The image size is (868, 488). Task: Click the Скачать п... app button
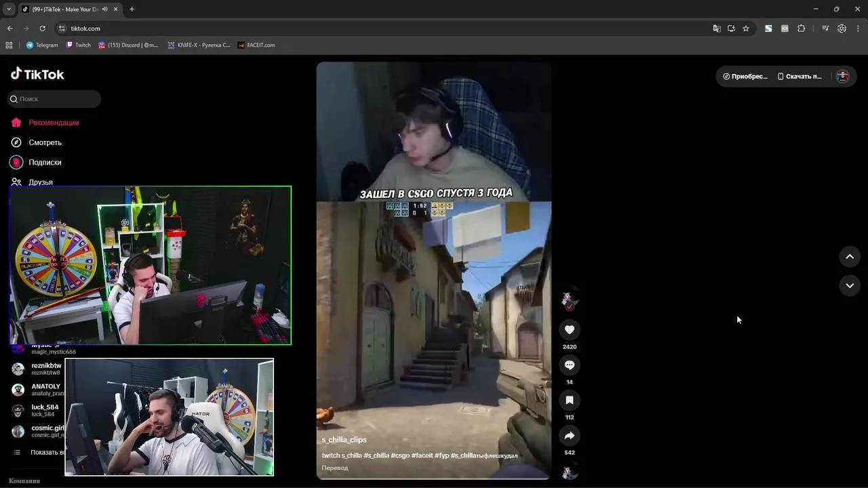click(800, 77)
